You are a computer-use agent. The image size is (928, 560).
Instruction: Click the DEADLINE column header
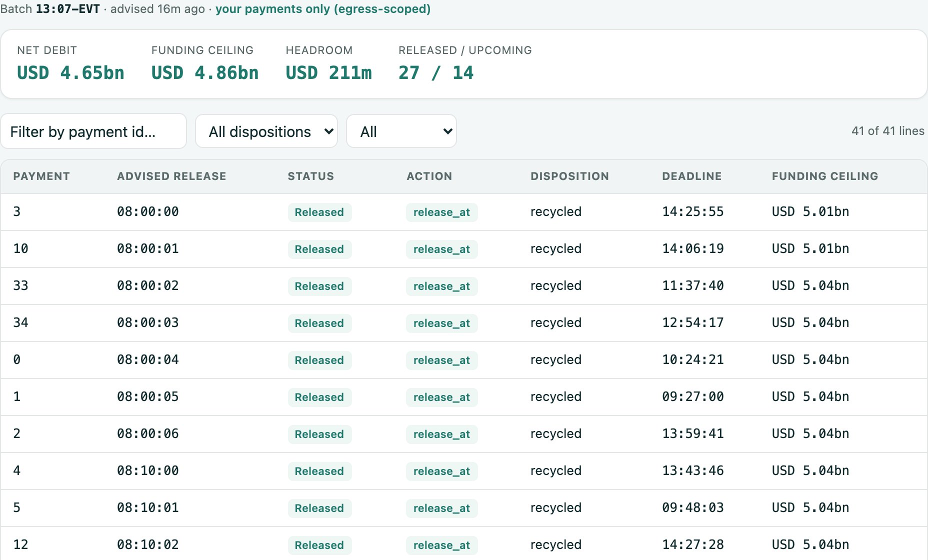click(691, 176)
